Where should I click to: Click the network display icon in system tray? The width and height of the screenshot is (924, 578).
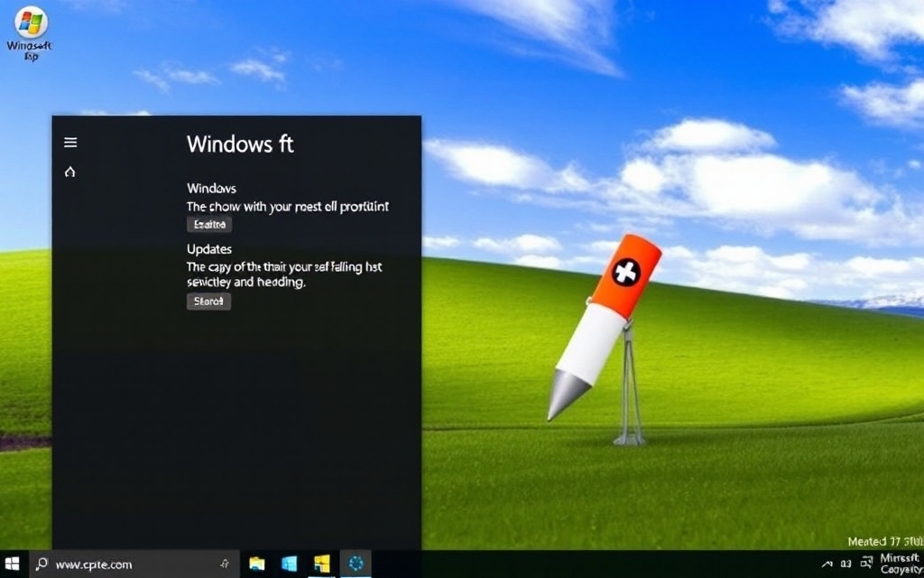[x=867, y=564]
